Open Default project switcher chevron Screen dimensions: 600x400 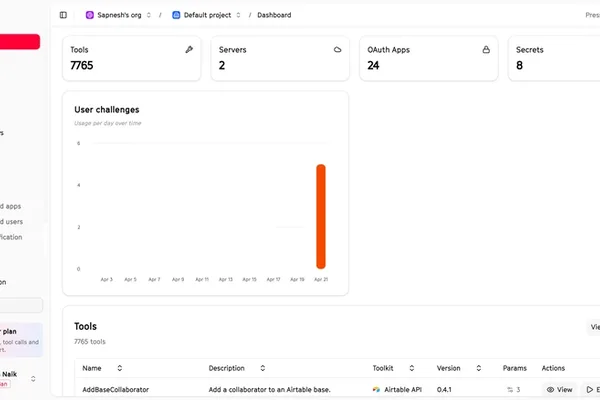click(238, 15)
